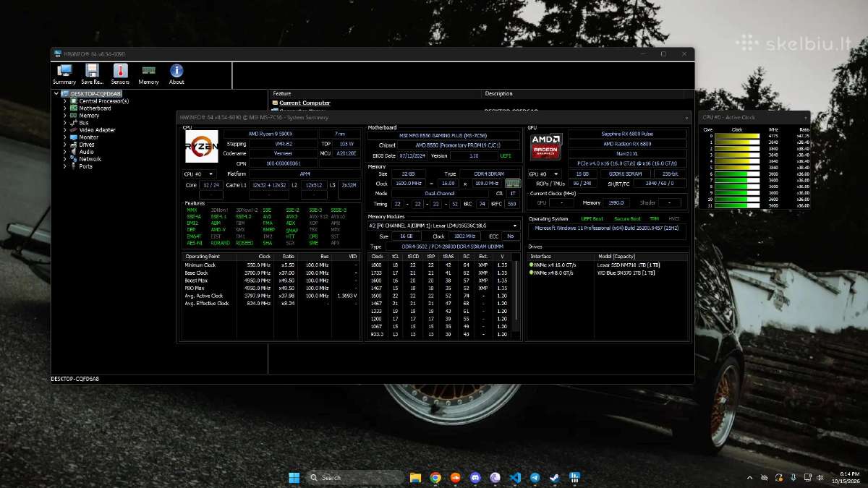Expand the Motherboard tree node
Viewport: 868px width, 488px height.
64,108
